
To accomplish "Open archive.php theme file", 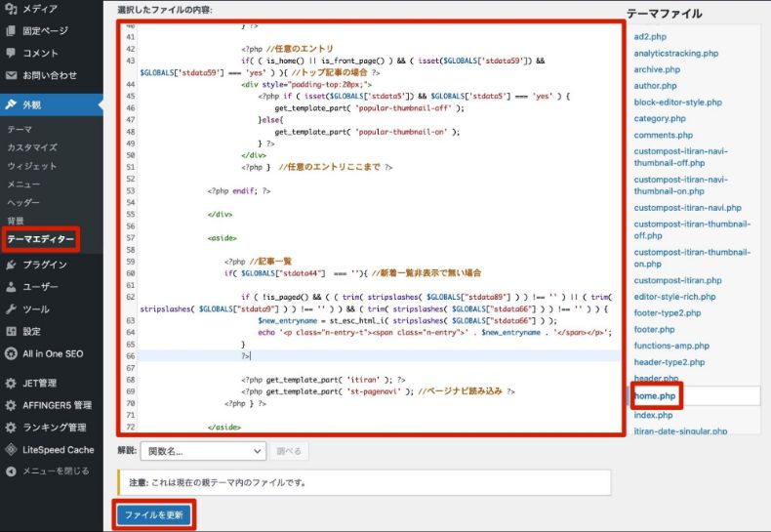I will point(657,69).
